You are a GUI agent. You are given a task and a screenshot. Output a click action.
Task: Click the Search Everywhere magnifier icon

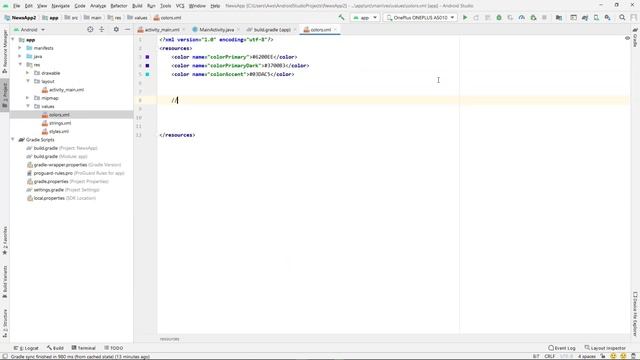coord(622,18)
